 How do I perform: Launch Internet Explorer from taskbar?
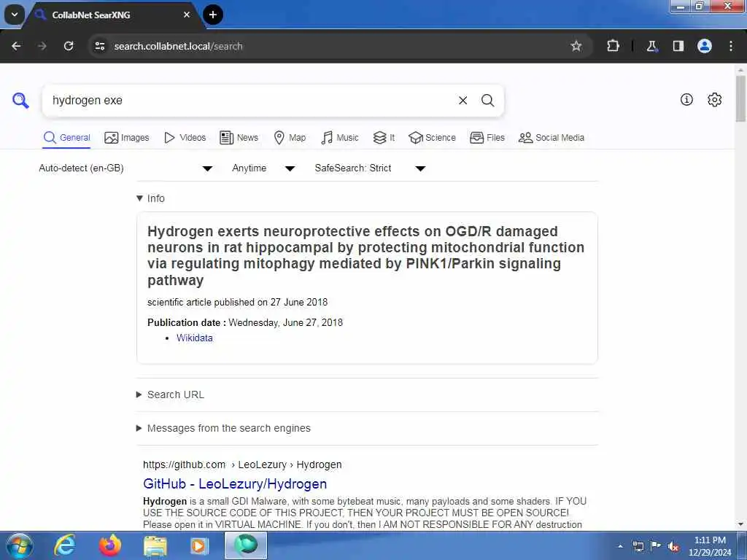coord(65,545)
